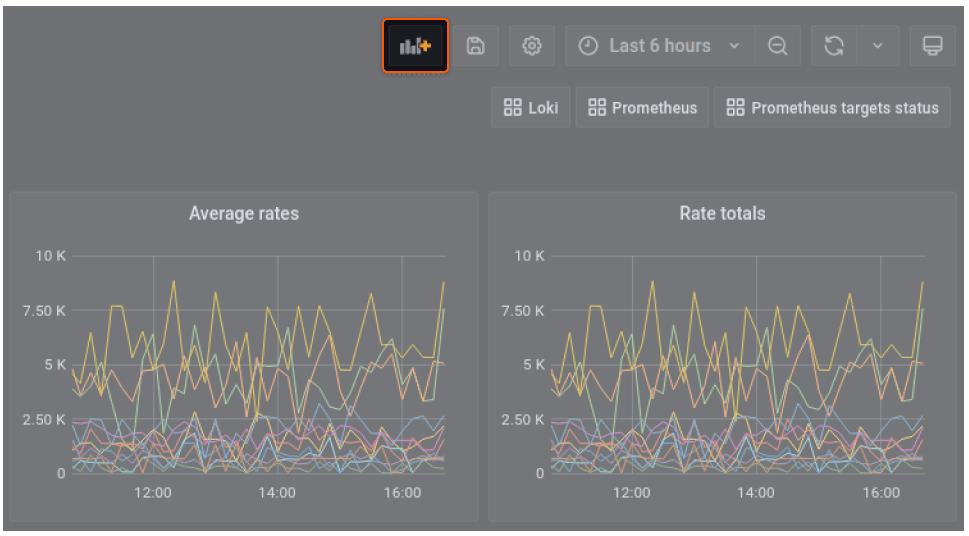
Task: Click 12:00 label on Average rates axis
Action: click(x=153, y=493)
